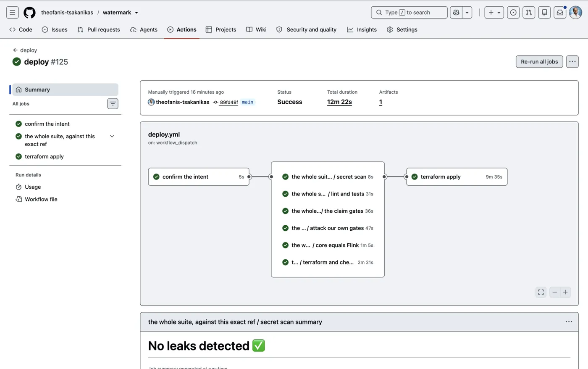This screenshot has width=588, height=369.
Task: Open the jobs filter button
Action: pyautogui.click(x=113, y=103)
